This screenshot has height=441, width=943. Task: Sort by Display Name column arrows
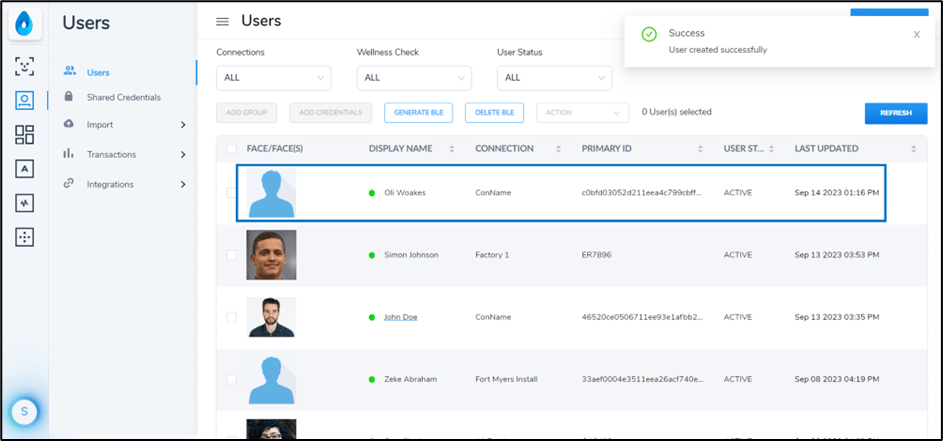pos(452,149)
